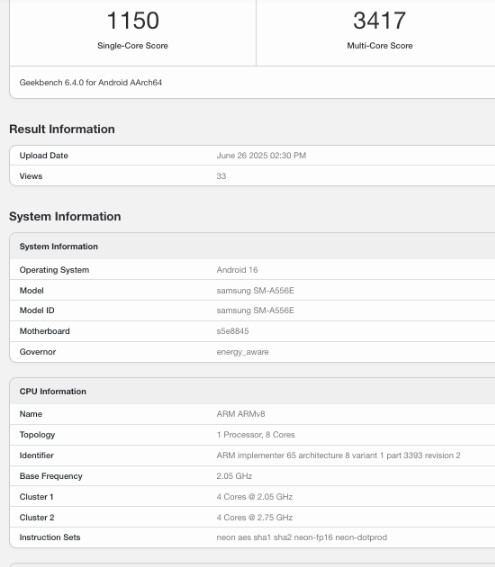This screenshot has height=567, width=495.
Task: Select the Instruction Sets value text
Action: point(302,537)
